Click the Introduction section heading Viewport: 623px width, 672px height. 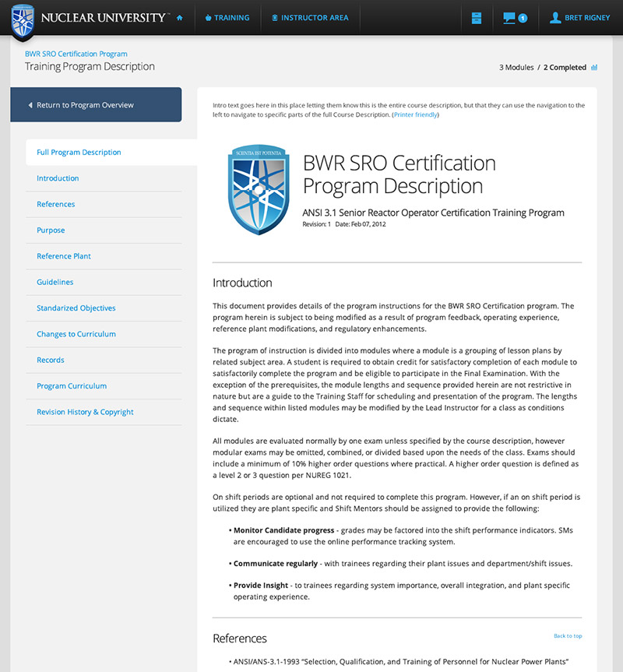tap(242, 283)
